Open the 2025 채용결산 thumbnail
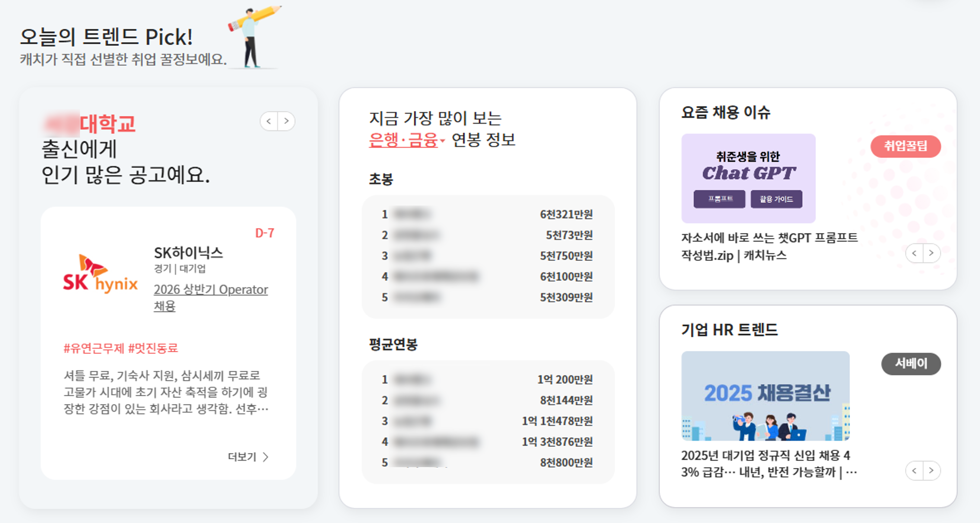The image size is (980, 523). (765, 396)
